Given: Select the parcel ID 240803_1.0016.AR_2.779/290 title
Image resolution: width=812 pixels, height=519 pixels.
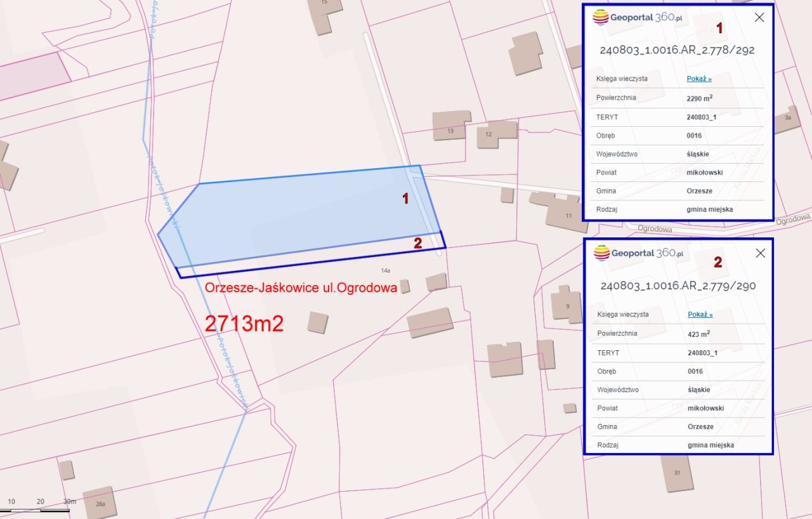Looking at the screenshot, I should pyautogui.click(x=678, y=286).
